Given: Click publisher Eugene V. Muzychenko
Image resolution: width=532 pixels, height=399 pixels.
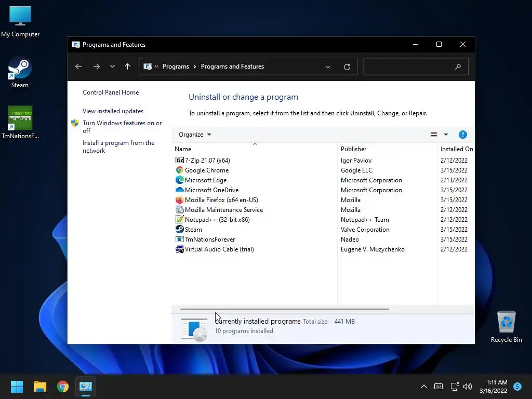Looking at the screenshot, I should click(373, 249).
